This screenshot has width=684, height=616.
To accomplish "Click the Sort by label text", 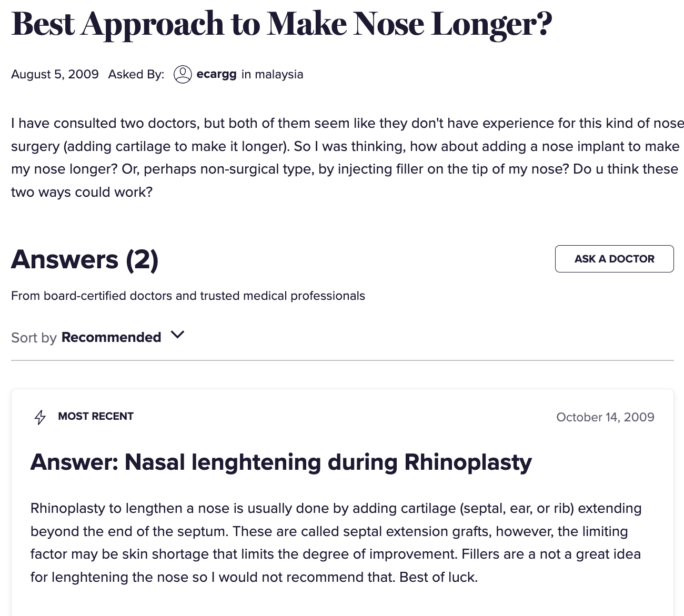I will click(34, 338).
